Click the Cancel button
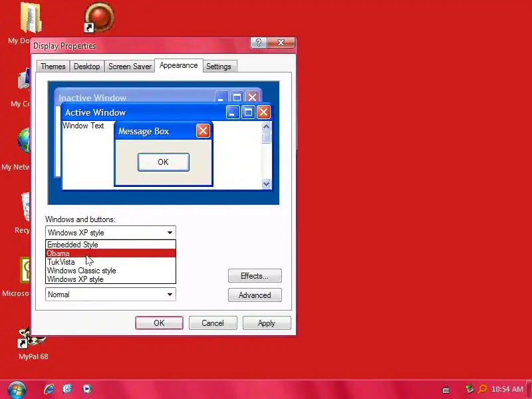This screenshot has height=399, width=532. click(213, 323)
